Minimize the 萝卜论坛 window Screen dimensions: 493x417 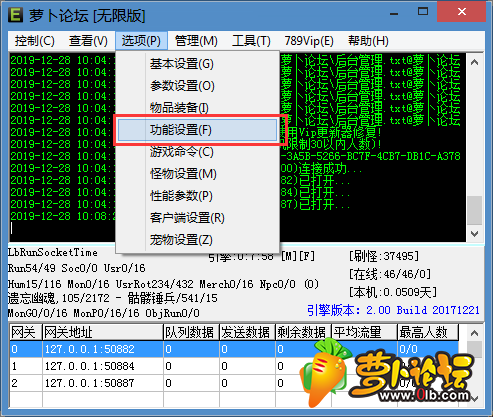pyautogui.click(x=394, y=13)
